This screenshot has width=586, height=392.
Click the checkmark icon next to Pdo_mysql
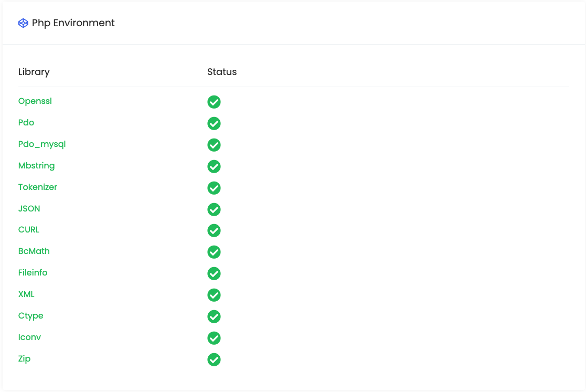point(214,145)
